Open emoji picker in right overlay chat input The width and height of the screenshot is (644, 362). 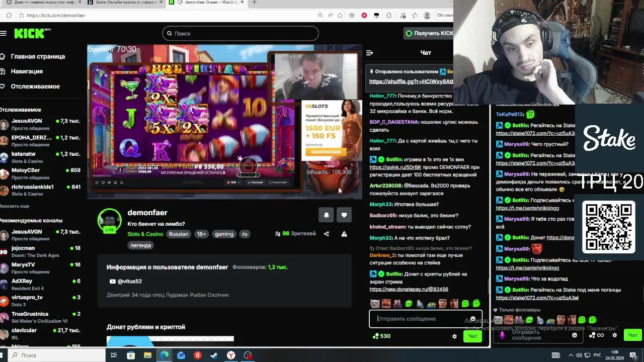coord(575,335)
